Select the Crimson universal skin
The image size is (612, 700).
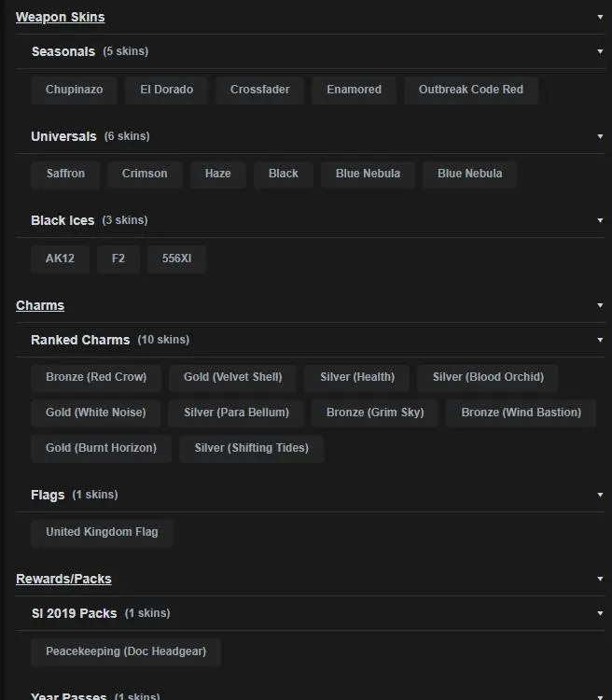(x=145, y=174)
